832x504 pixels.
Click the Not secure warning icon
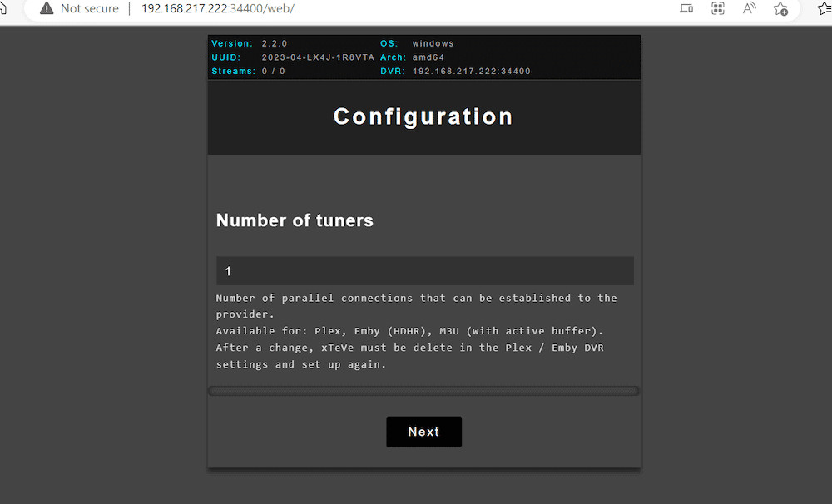pyautogui.click(x=47, y=8)
